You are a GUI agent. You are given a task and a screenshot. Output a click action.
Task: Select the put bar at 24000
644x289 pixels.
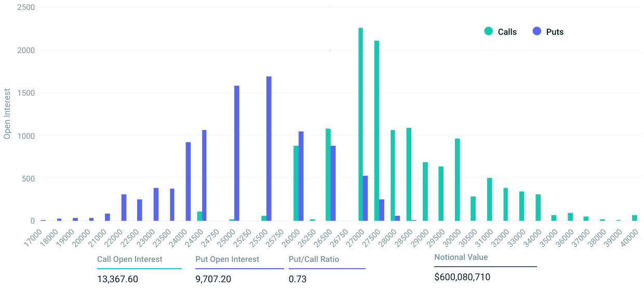188,181
